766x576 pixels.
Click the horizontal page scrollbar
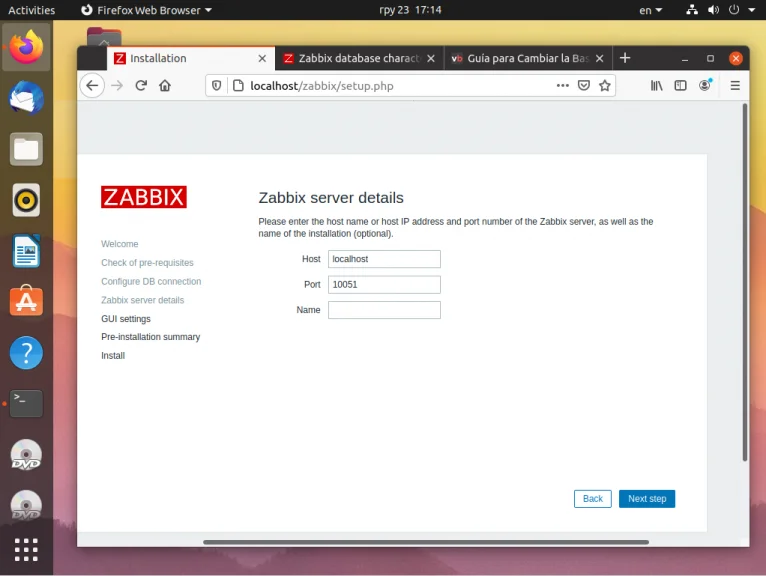pyautogui.click(x=426, y=542)
